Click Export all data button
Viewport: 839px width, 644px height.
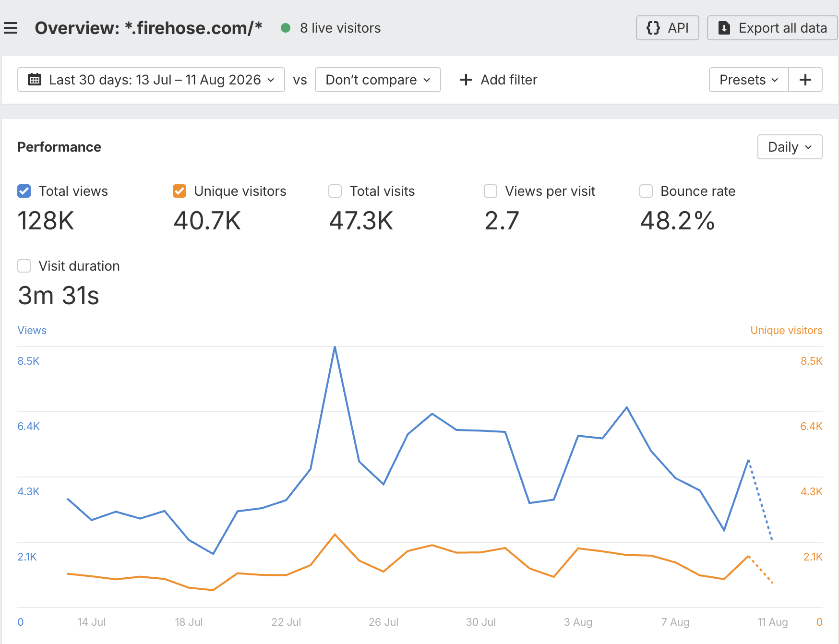tap(772, 28)
